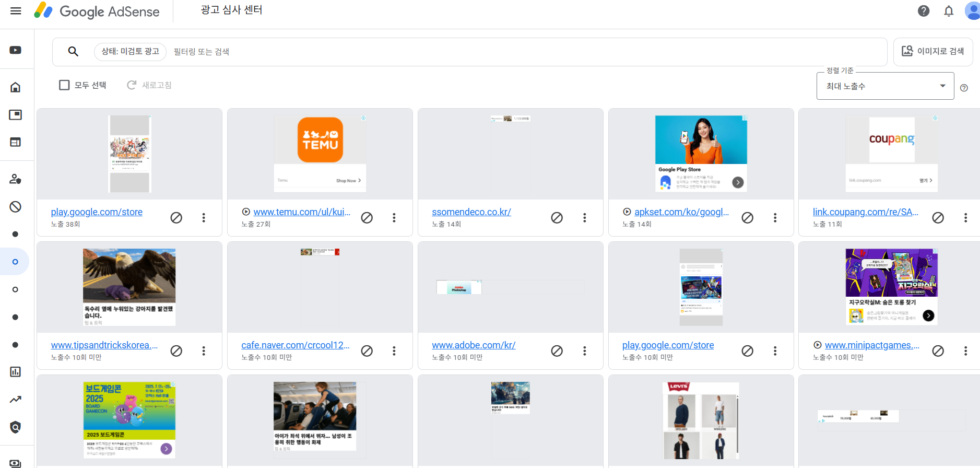Open more options for cafe.naver.com ad
The height and width of the screenshot is (468, 980).
[394, 351]
